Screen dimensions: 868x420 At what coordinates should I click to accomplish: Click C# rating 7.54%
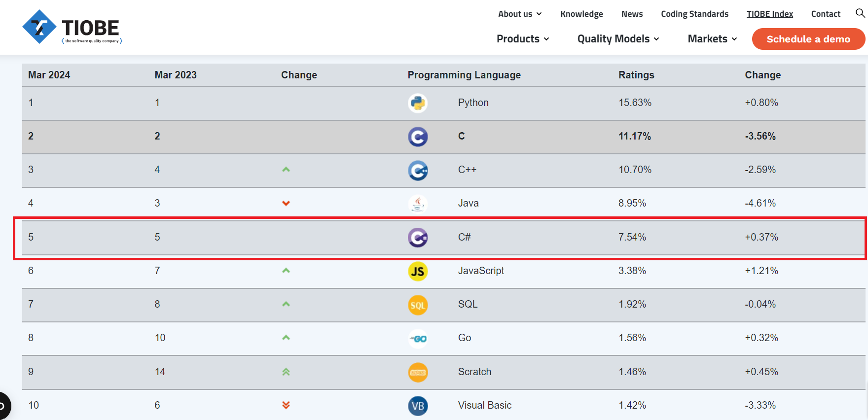632,237
